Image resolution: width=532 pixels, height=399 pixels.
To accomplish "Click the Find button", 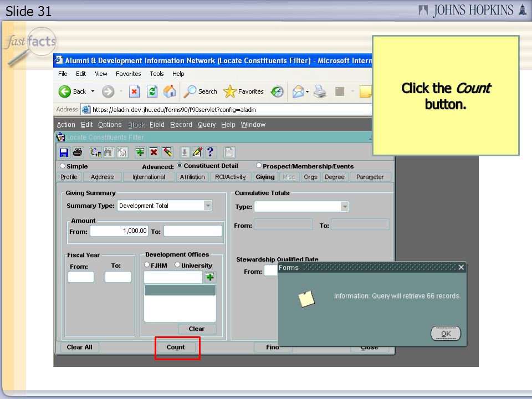I will coord(273,347).
